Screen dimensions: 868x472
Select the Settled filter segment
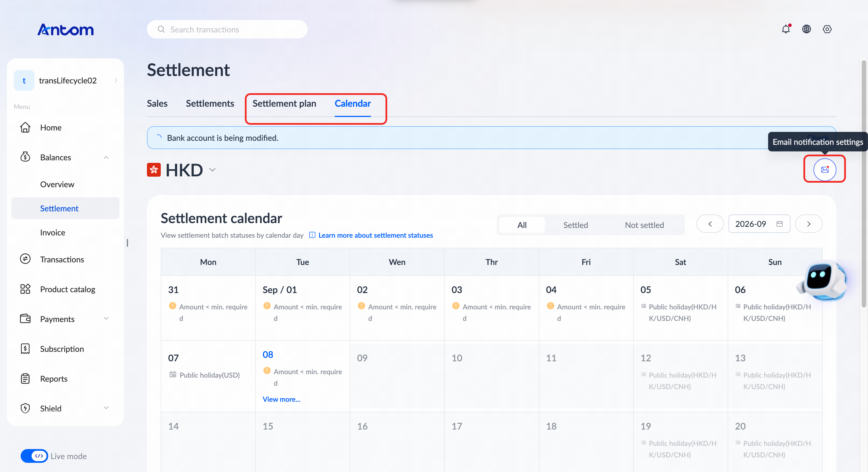coord(575,225)
